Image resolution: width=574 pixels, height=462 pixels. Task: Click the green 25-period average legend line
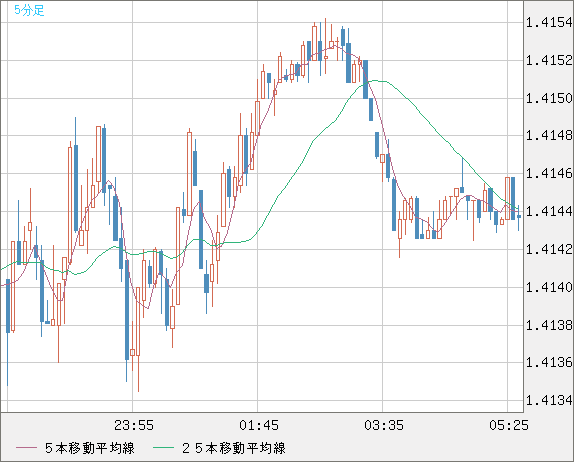pos(163,448)
